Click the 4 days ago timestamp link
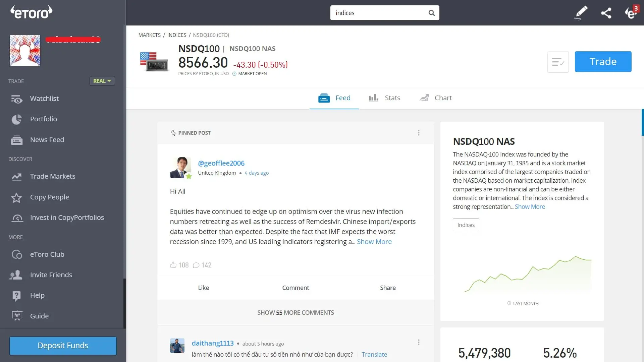 pos(257,173)
